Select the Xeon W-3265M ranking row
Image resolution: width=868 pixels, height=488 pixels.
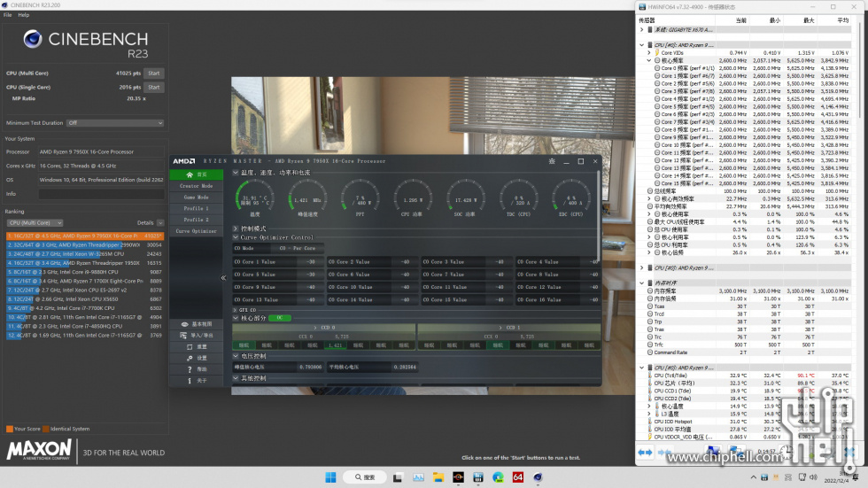coord(85,254)
